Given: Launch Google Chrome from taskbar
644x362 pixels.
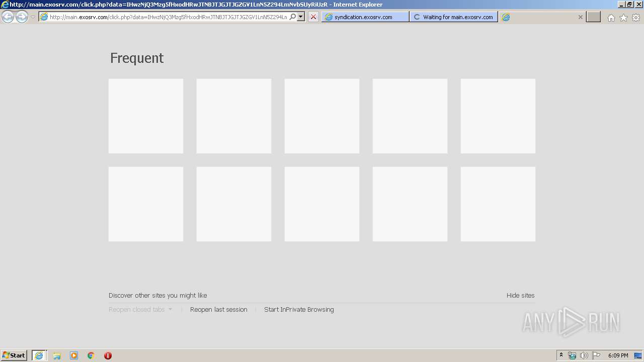Looking at the screenshot, I should (91, 355).
